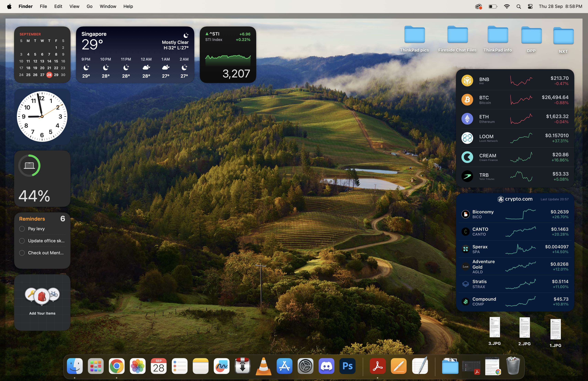Click the STI Index stock chart
The image size is (588, 381).
pos(228,61)
